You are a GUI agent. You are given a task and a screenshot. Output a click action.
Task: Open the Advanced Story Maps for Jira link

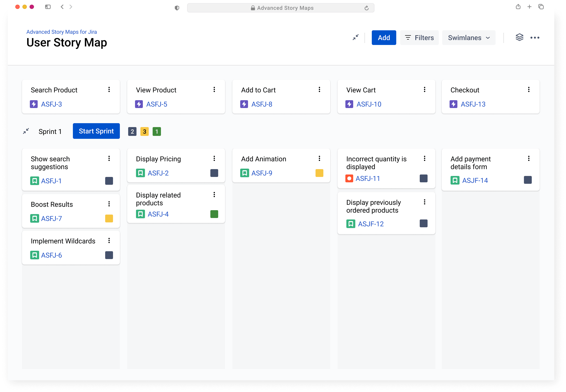(x=61, y=32)
